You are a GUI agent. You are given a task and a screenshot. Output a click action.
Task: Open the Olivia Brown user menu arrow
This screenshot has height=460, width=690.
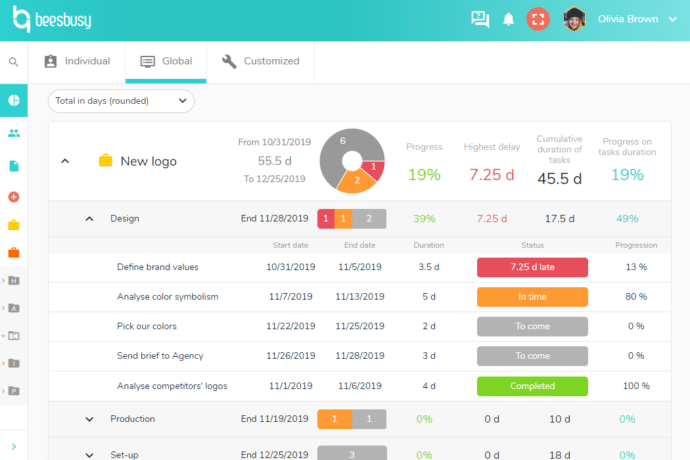point(672,19)
